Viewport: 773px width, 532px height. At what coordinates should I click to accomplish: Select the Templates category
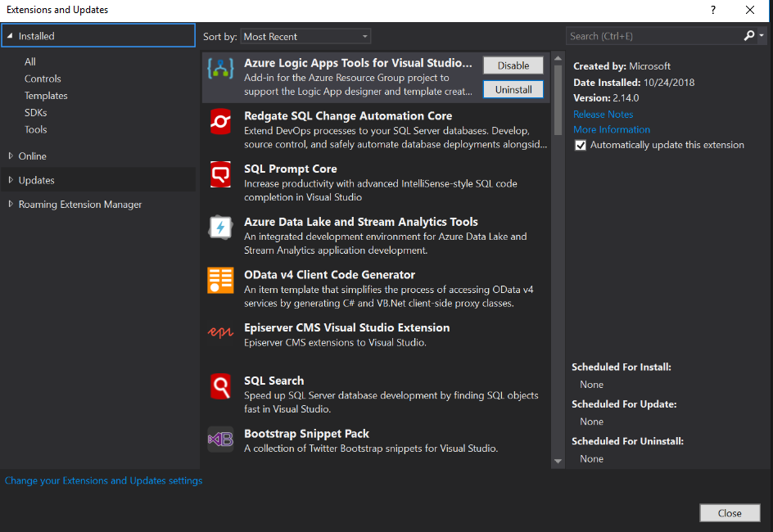coord(46,96)
